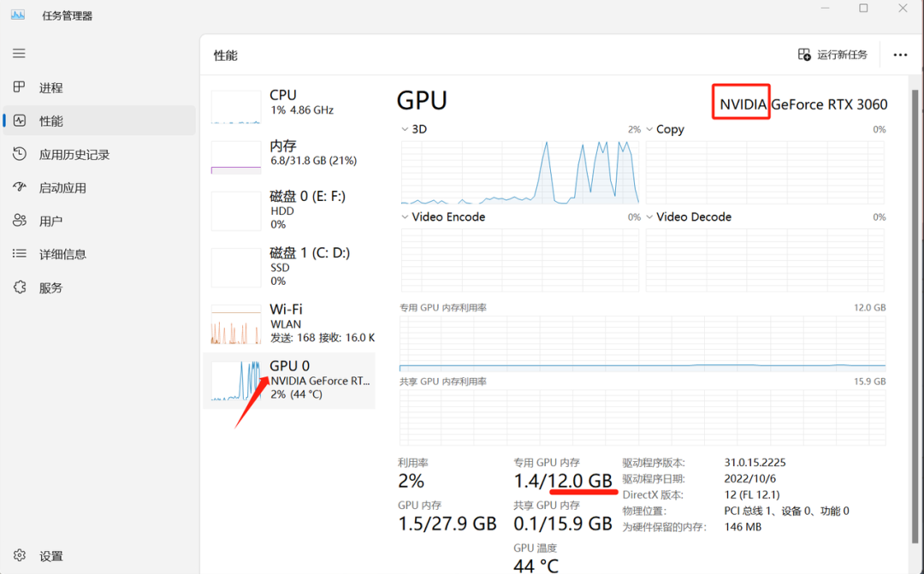
Task: Select the 磁盘 1 mini graph
Action: point(236,268)
